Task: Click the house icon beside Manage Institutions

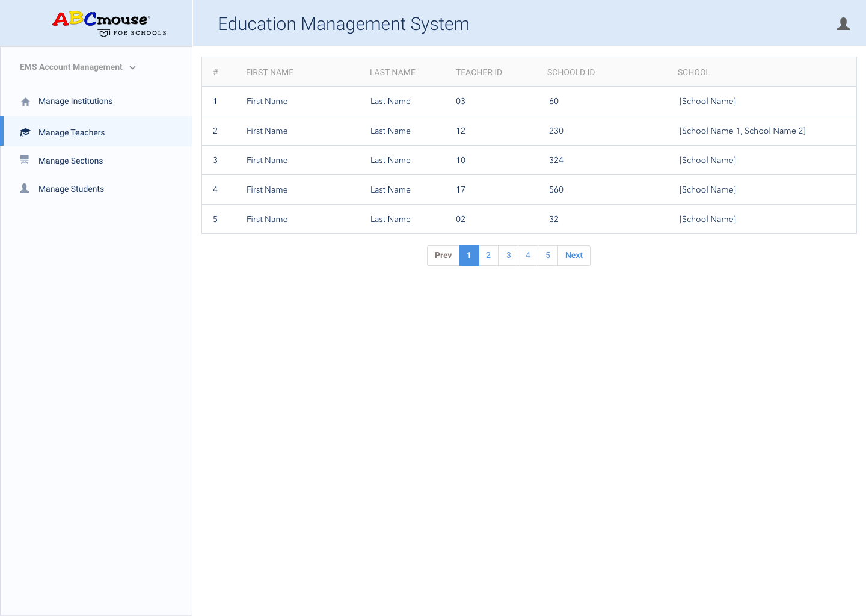Action: (25, 102)
